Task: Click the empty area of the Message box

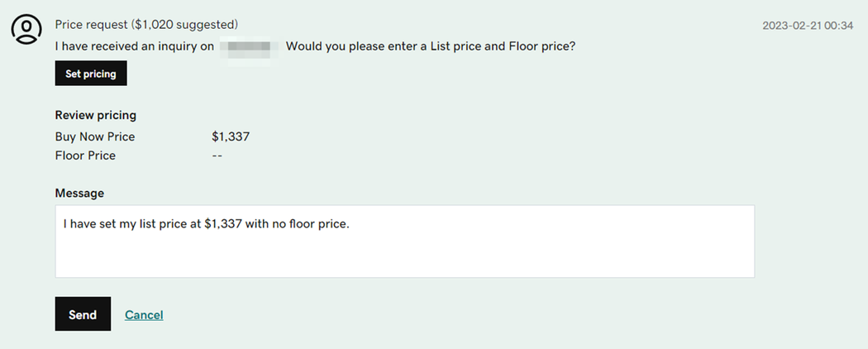Action: coord(404,256)
